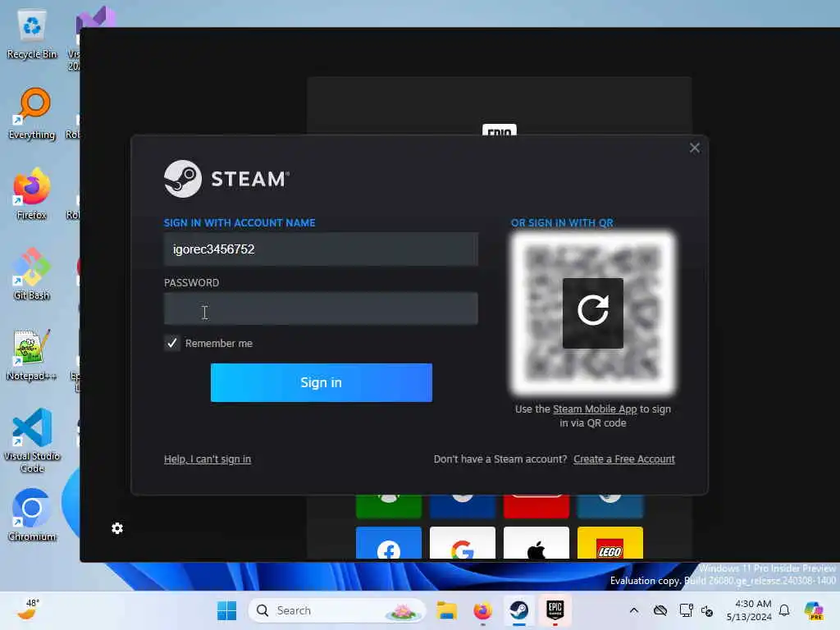Click OneDrive cloud icon in system tray

point(660,610)
